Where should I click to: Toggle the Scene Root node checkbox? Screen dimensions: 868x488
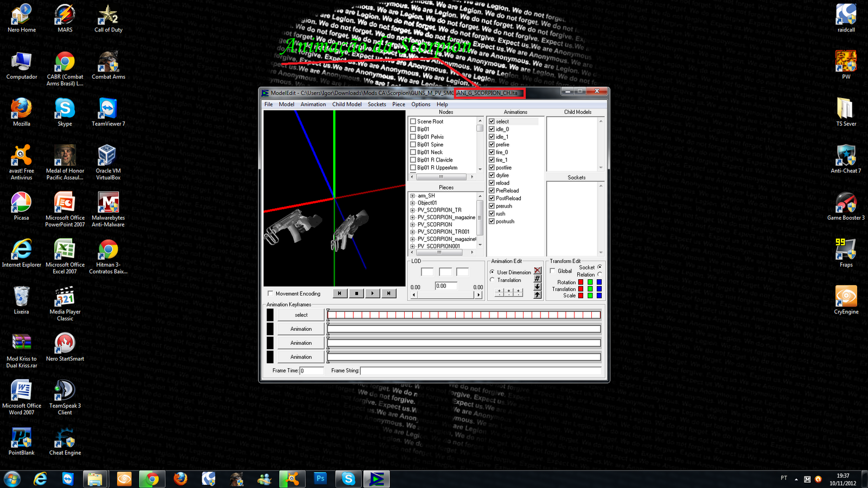pyautogui.click(x=413, y=121)
